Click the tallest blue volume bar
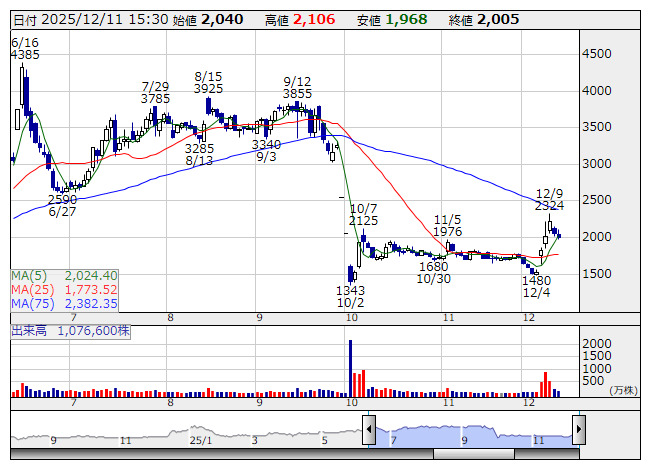The width and height of the screenshot is (653, 470). (350, 368)
